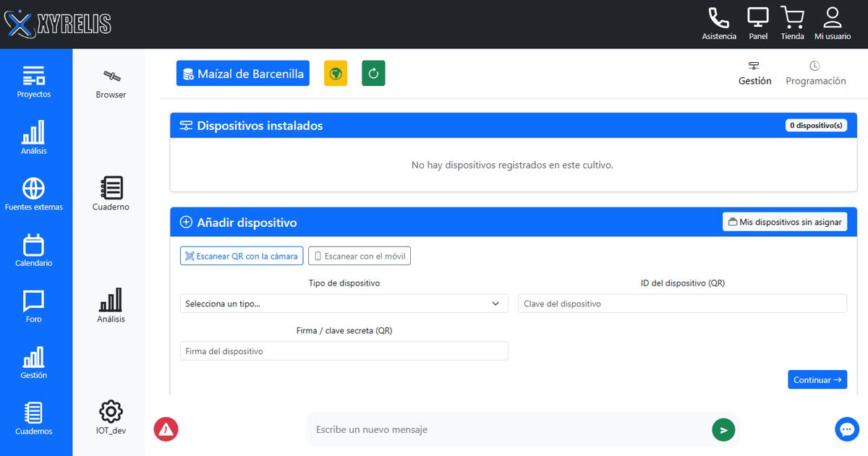This screenshot has height=456, width=868.
Task: Click the 0 dispositivo(s) badge
Action: pos(816,125)
